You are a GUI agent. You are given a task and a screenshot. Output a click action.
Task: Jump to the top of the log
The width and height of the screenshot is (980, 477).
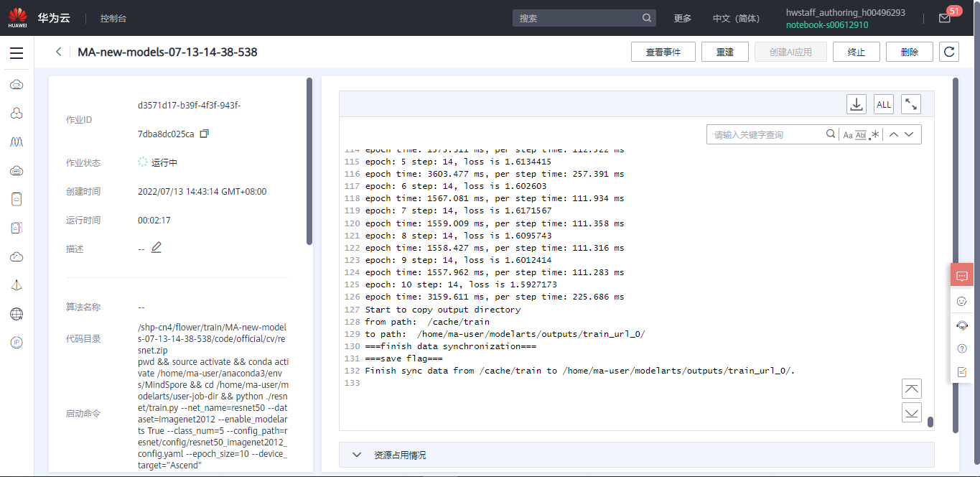click(912, 389)
